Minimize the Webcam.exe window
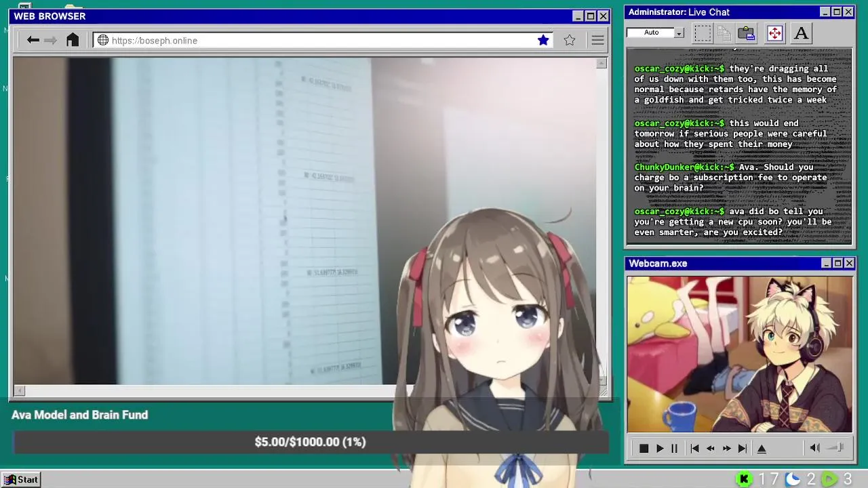 (x=826, y=264)
